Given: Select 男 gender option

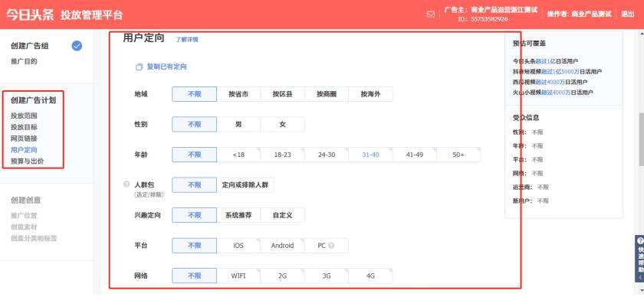Looking at the screenshot, I should pyautogui.click(x=238, y=124).
